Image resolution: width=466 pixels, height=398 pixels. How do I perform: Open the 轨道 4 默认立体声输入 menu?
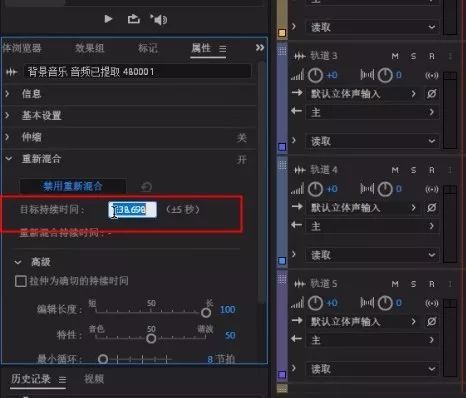click(x=363, y=208)
